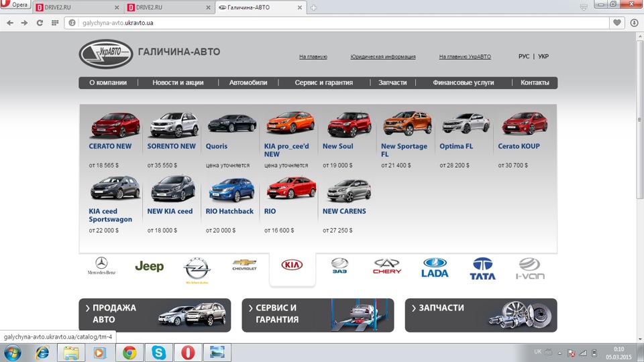This screenshot has width=644, height=362.
Task: Select the Jeep brand logo
Action: tap(150, 266)
